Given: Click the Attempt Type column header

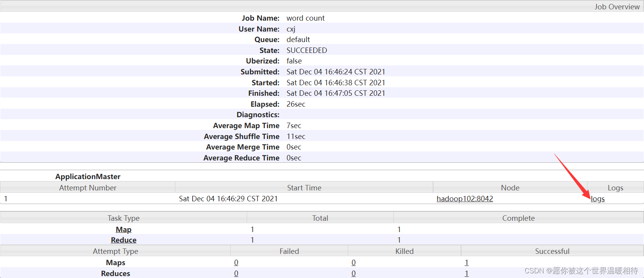Looking at the screenshot, I should [x=116, y=252].
